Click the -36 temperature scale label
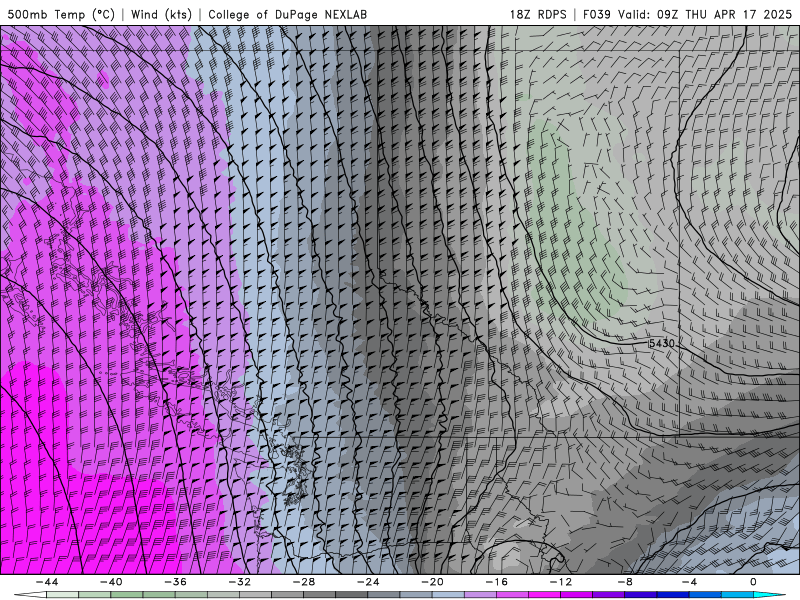 click(x=175, y=582)
